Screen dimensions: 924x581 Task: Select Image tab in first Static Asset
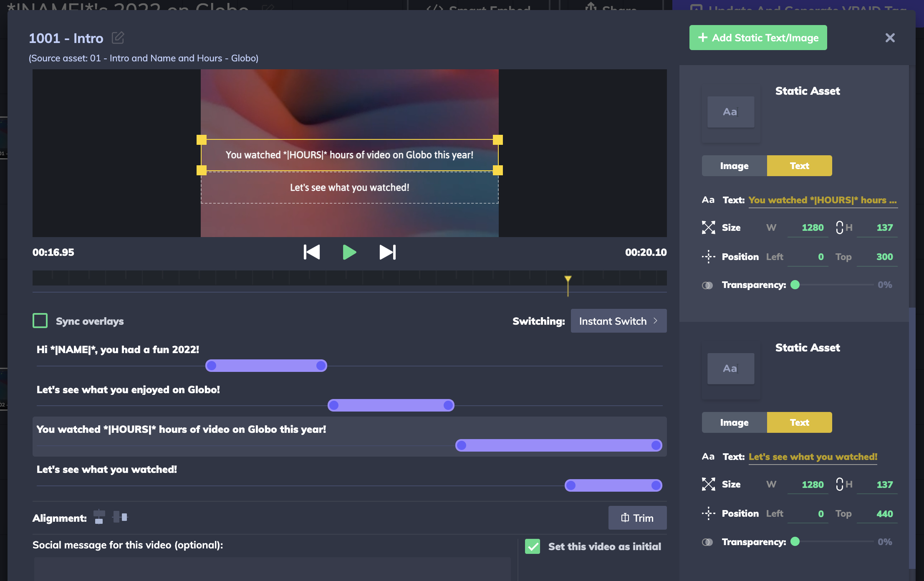pyautogui.click(x=734, y=166)
